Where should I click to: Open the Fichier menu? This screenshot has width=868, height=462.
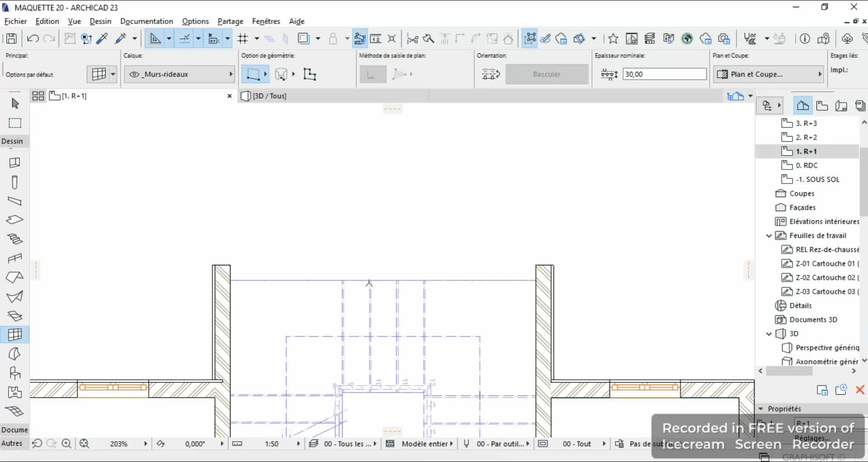[x=15, y=21]
